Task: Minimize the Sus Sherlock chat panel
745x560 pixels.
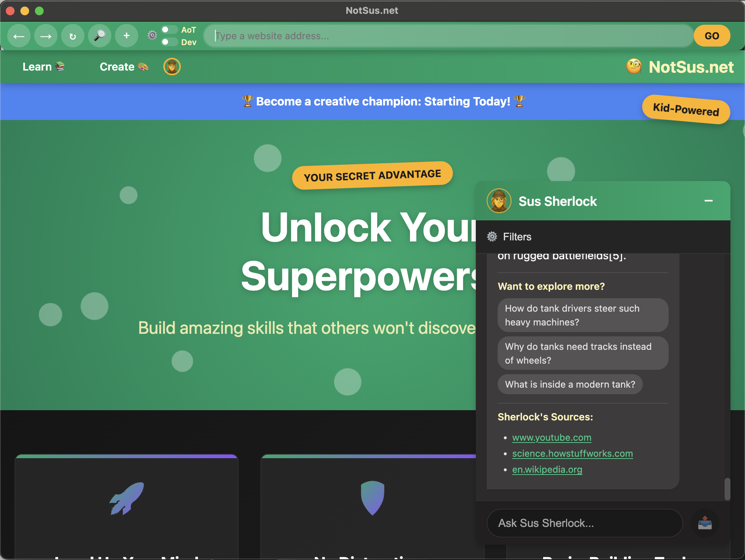Action: click(708, 201)
